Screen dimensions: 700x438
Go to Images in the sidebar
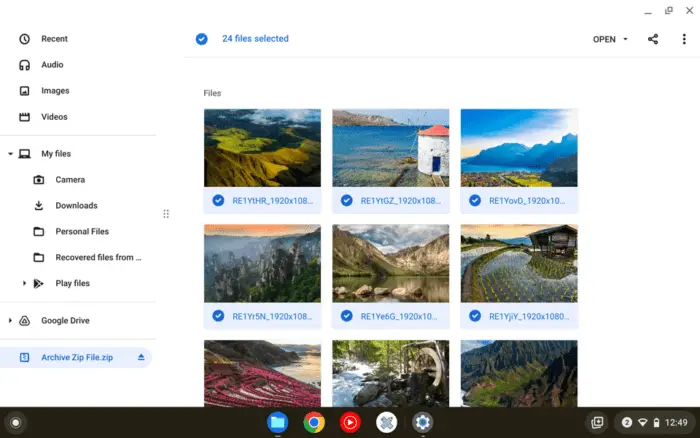(55, 91)
